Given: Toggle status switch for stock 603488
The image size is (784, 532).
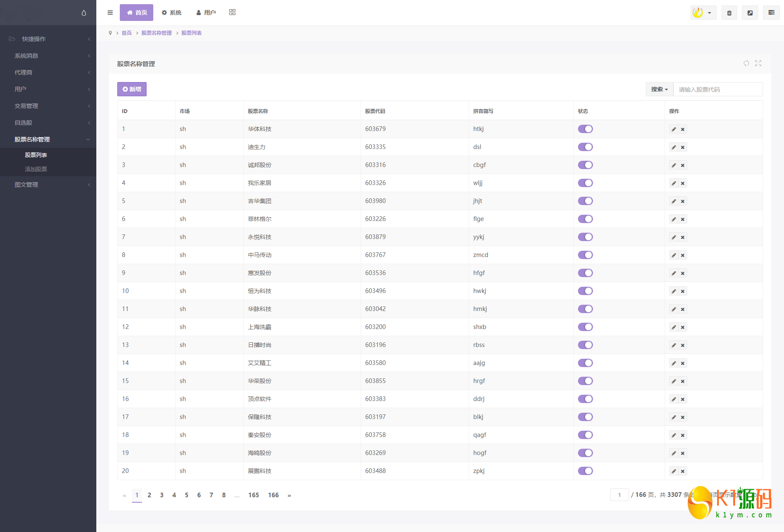Looking at the screenshot, I should (x=585, y=471).
